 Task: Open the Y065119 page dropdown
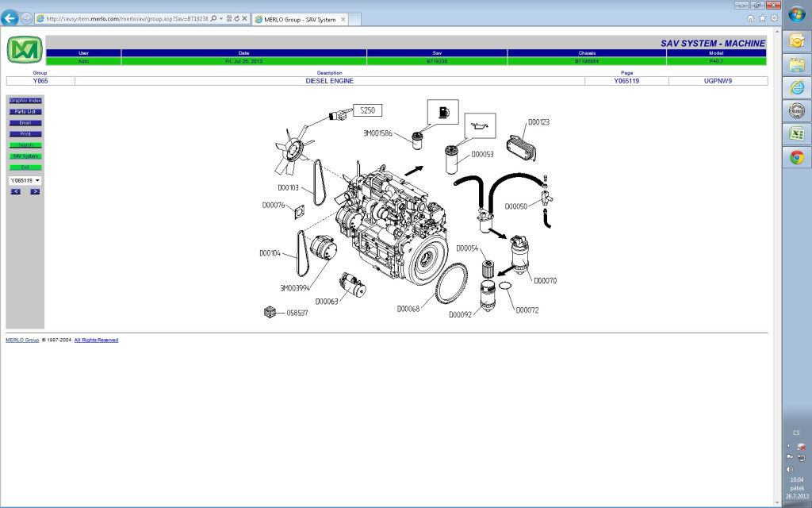25,180
